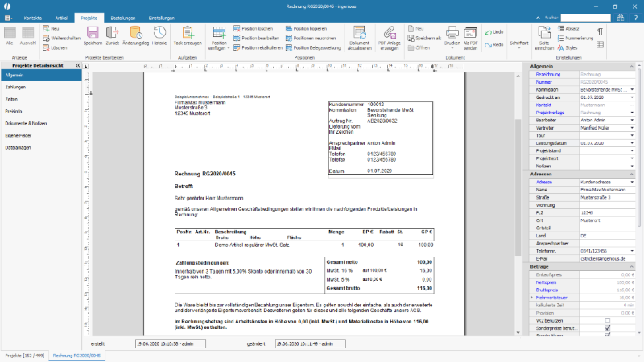Viewport: 644px width, 362px height.
Task: Open the Kommission dropdown
Action: pos(632,89)
